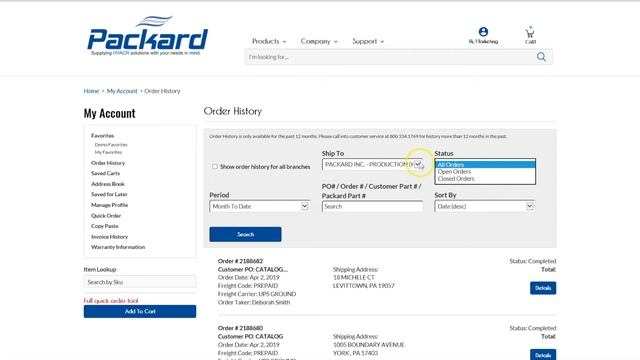
Task: Click Order Taker: Deborah Smith text
Action: coord(254,302)
